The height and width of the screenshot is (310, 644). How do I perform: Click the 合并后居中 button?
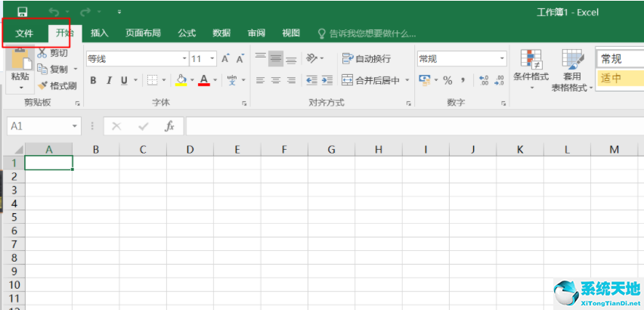point(371,80)
